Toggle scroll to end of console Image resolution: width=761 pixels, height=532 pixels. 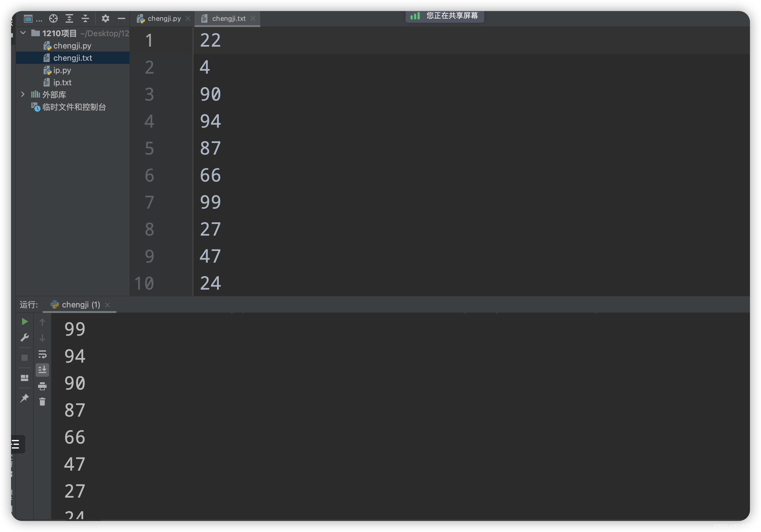42,370
